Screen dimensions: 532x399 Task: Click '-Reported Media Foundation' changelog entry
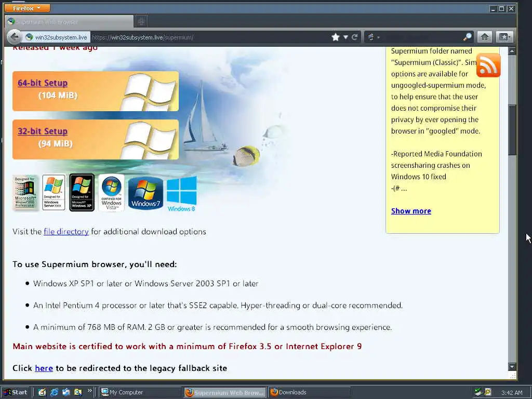(x=436, y=165)
